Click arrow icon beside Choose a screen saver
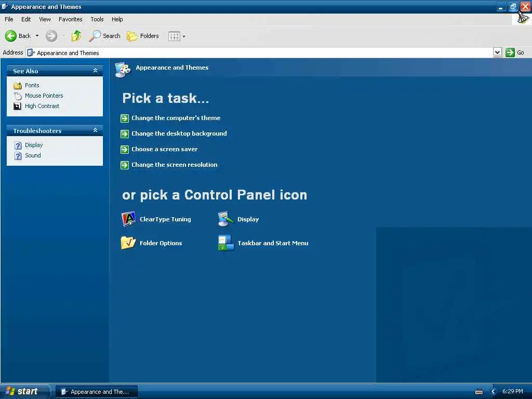 click(125, 149)
